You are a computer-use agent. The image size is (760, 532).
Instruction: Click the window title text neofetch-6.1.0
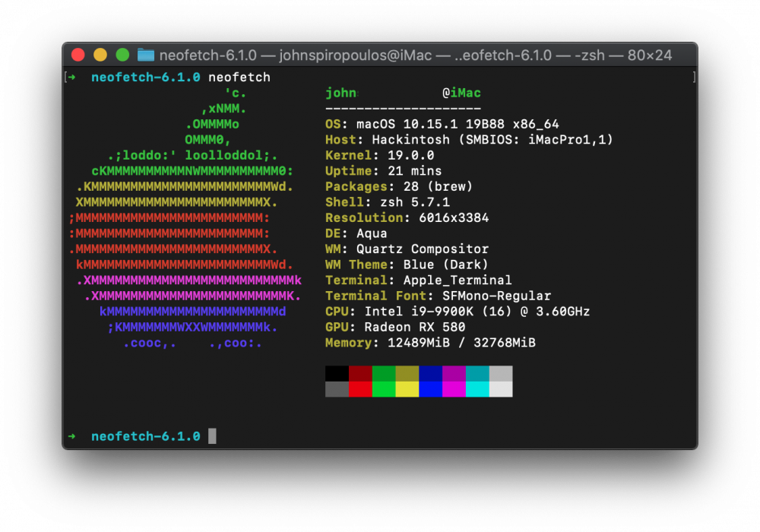pyautogui.click(x=208, y=55)
